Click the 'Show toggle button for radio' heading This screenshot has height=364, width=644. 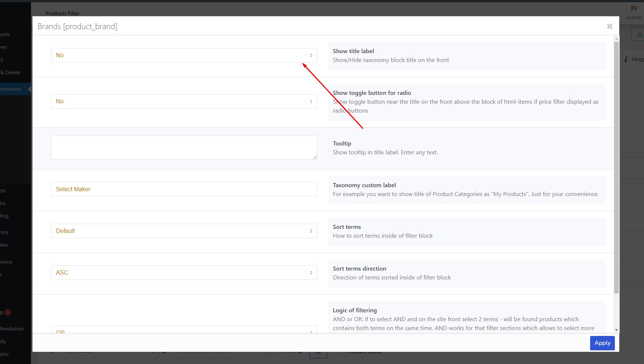(x=372, y=93)
